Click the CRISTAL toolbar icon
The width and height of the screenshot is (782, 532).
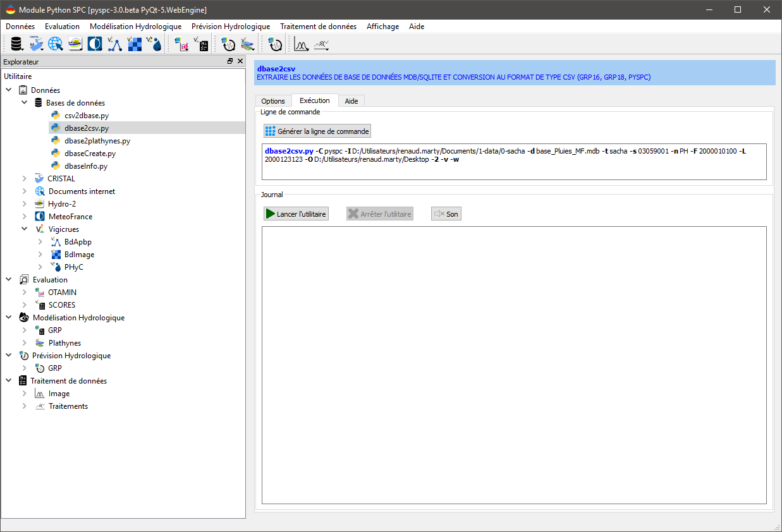[36, 44]
